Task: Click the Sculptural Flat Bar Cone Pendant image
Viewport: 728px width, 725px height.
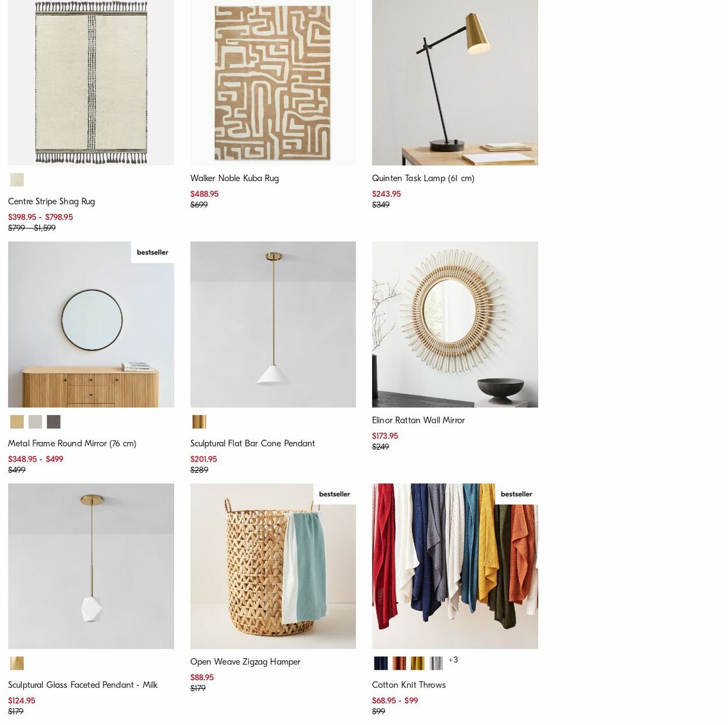Action: [273, 324]
